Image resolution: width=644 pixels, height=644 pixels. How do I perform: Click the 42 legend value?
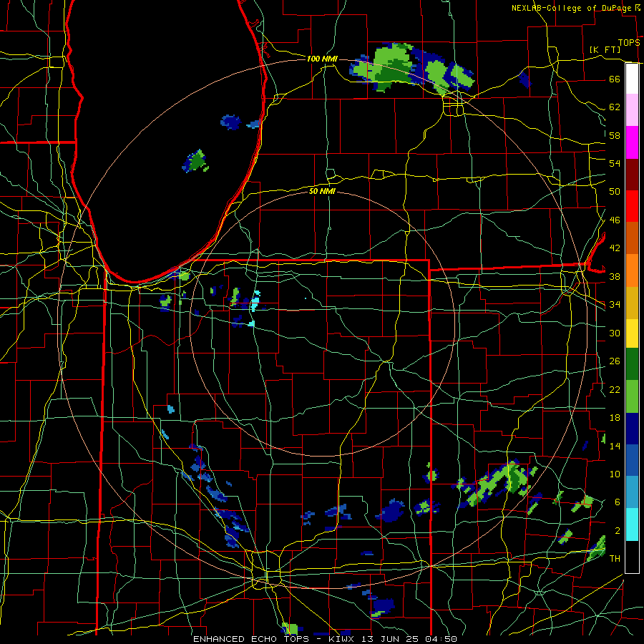click(615, 248)
